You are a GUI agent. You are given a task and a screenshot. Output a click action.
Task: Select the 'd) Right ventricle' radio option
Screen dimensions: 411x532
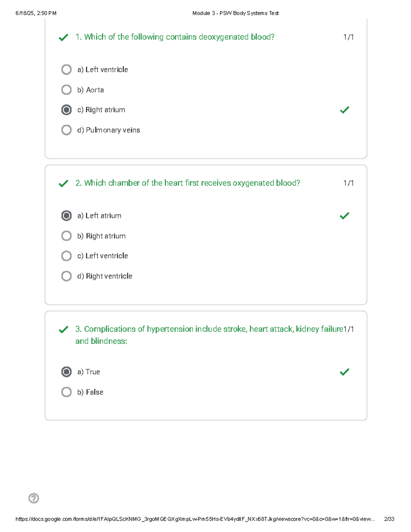(66, 276)
